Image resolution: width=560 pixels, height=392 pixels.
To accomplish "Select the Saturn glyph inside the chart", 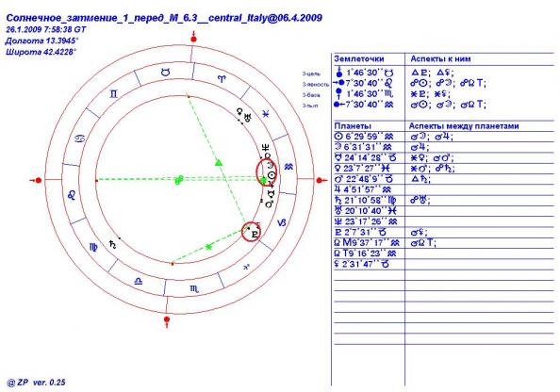I will pos(113,245).
